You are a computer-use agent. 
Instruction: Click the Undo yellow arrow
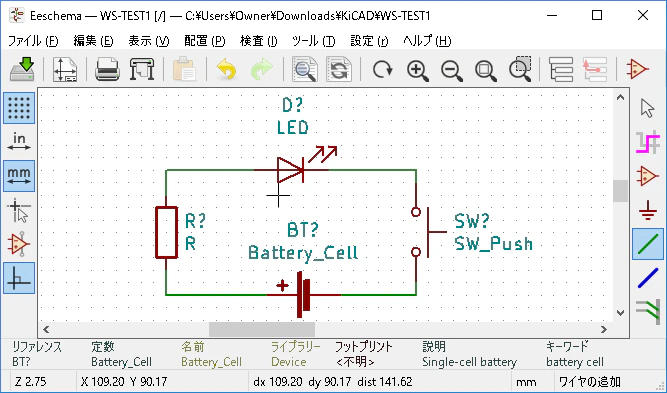coord(226,69)
